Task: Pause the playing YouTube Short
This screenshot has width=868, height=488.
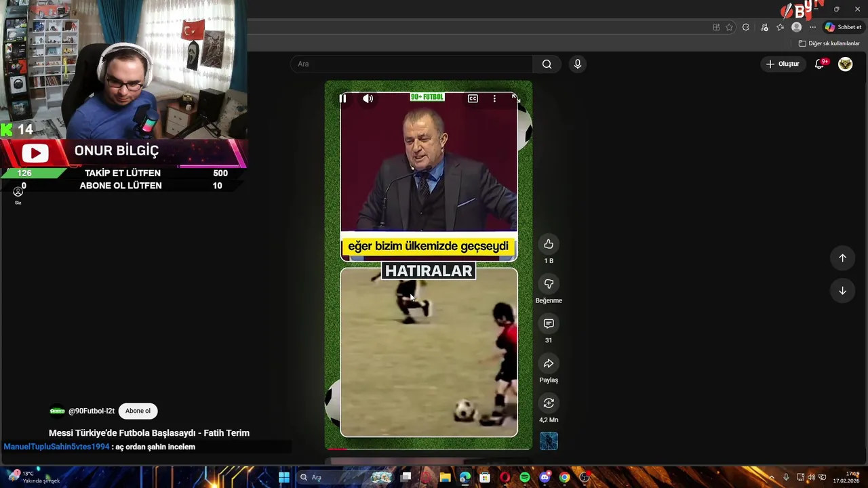Action: (x=343, y=99)
